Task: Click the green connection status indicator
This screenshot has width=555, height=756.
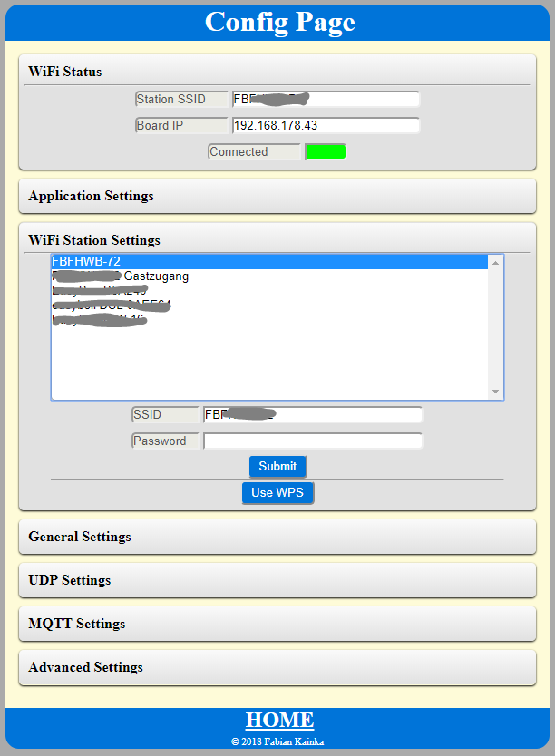Action: 325,151
